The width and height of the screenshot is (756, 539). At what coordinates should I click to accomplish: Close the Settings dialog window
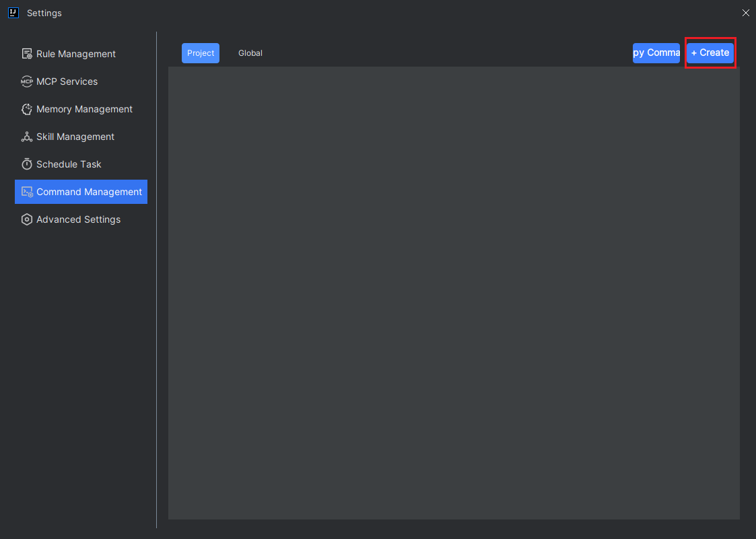point(746,13)
